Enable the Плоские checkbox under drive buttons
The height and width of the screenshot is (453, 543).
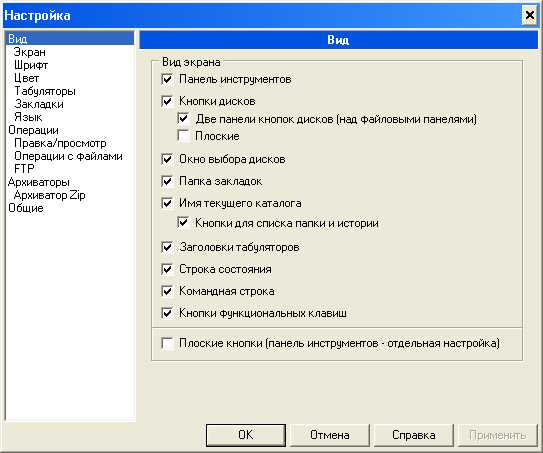pos(183,135)
